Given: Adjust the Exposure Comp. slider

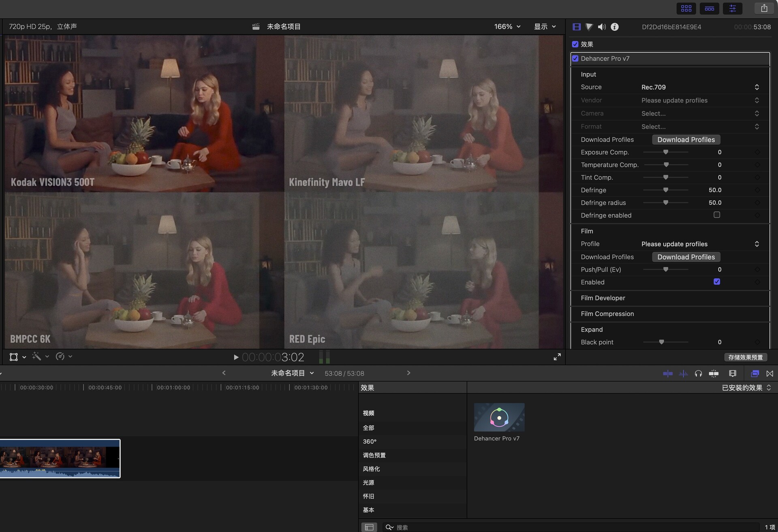Looking at the screenshot, I should point(665,152).
